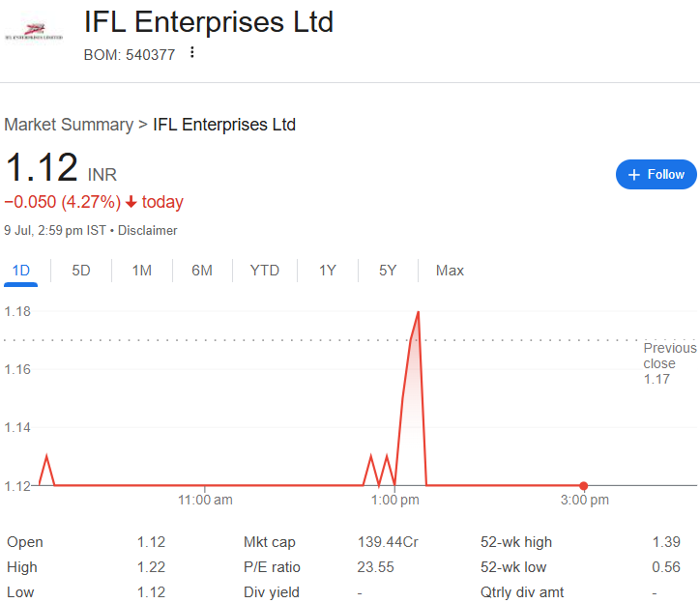Show the Max range chart

point(450,271)
